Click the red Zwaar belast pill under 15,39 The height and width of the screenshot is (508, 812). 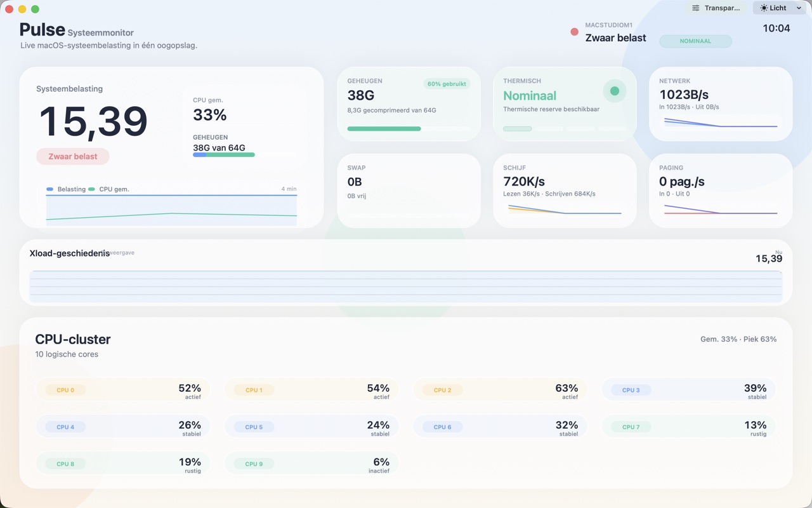click(x=72, y=156)
